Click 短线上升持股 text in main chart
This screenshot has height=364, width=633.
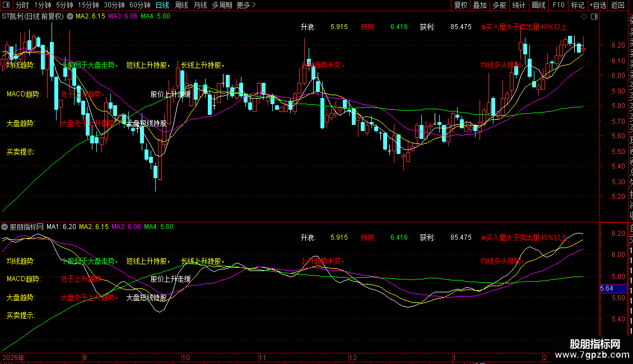tap(148, 65)
